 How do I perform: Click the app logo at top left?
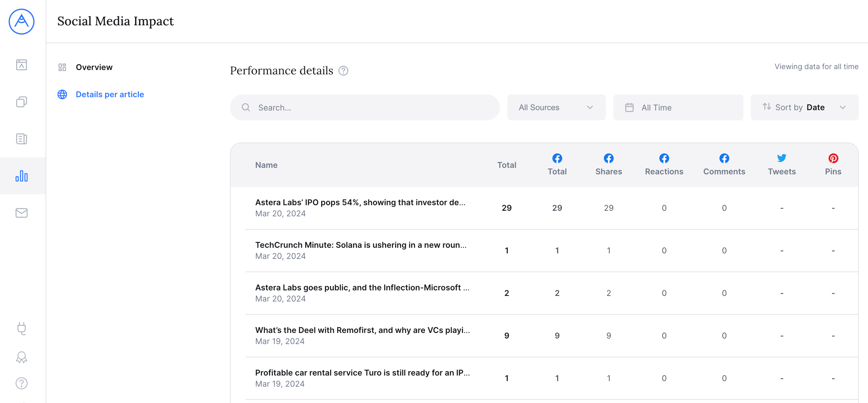tap(22, 22)
